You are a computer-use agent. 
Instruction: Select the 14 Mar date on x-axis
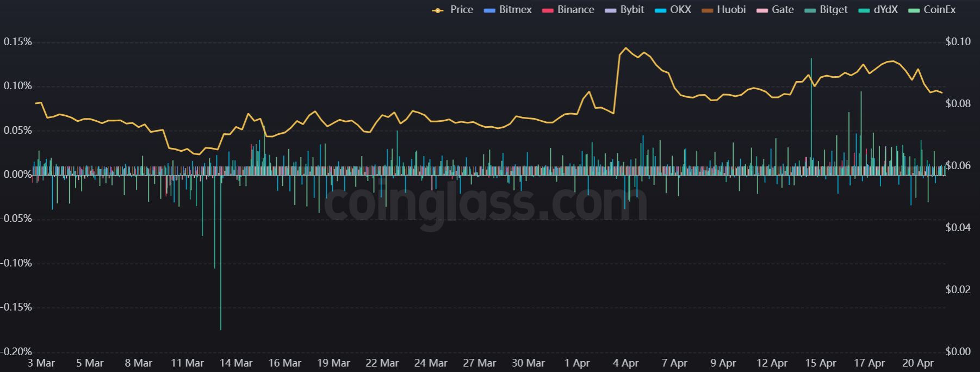pyautogui.click(x=236, y=363)
